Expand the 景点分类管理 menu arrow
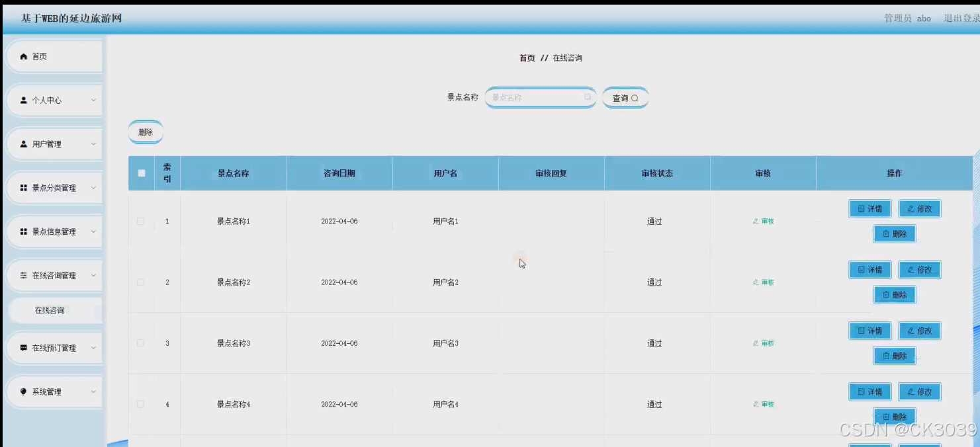Image resolution: width=980 pixels, height=447 pixels. click(93, 188)
